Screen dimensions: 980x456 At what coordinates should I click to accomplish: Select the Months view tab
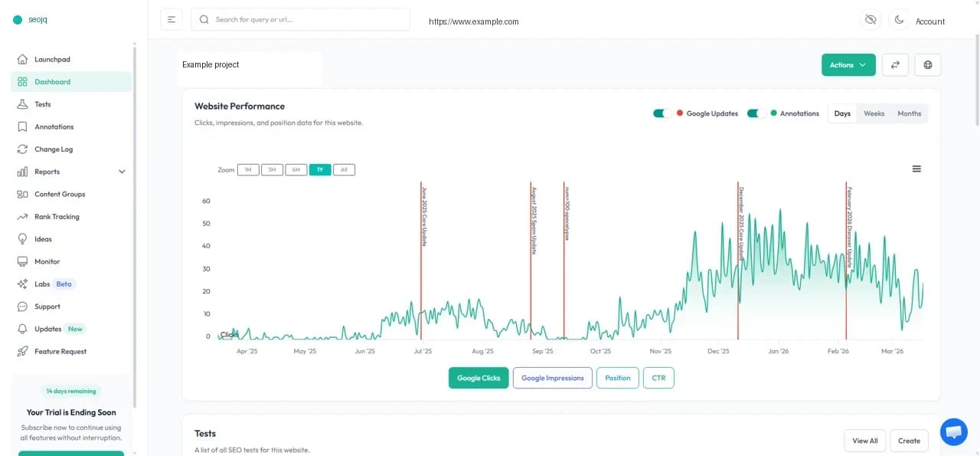tap(909, 113)
